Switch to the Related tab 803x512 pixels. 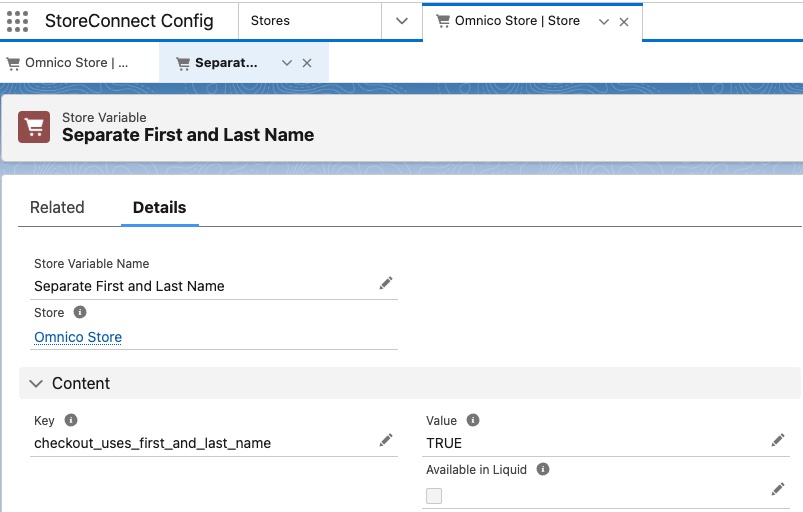click(57, 207)
